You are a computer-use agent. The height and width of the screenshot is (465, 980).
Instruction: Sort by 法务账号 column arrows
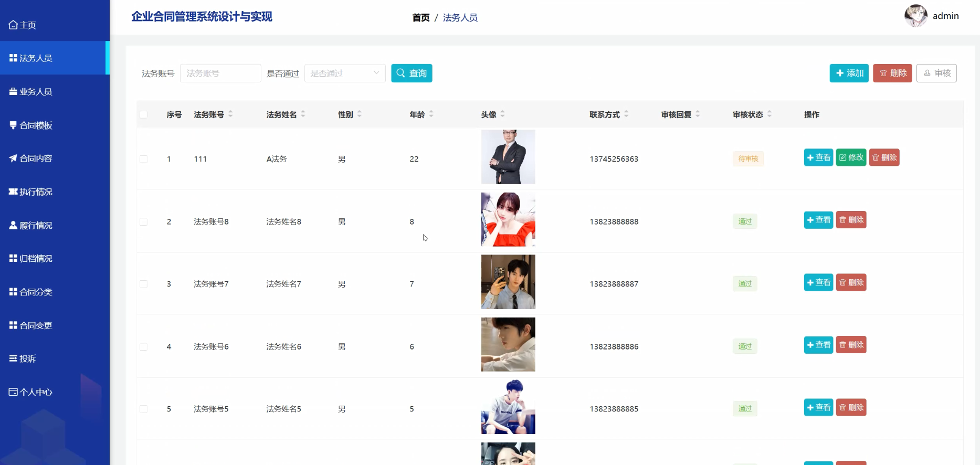pos(230,114)
